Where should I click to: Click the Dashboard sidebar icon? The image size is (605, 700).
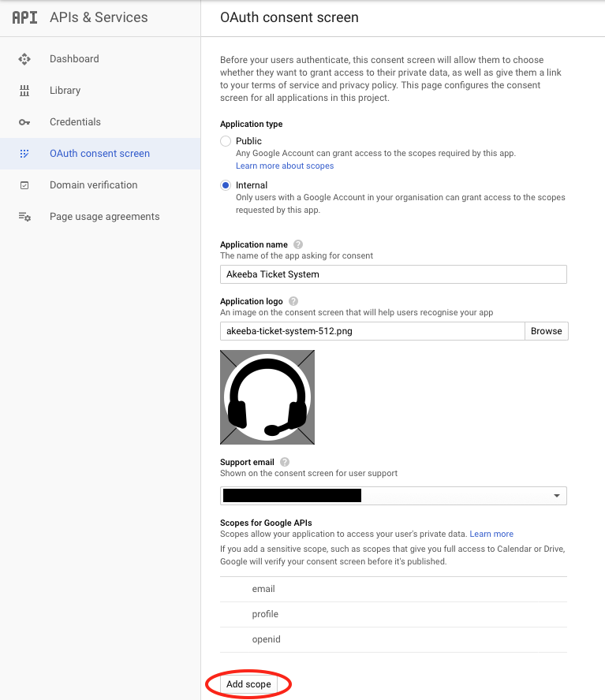[24, 59]
